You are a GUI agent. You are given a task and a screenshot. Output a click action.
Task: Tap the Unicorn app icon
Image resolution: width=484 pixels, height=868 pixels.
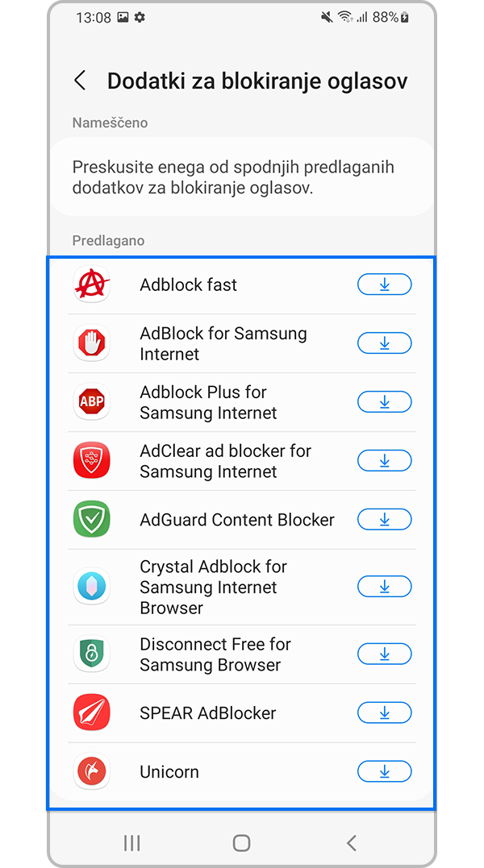point(92,771)
